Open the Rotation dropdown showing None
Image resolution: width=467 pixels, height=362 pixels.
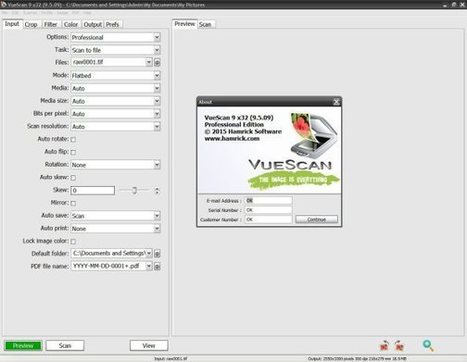click(115, 165)
